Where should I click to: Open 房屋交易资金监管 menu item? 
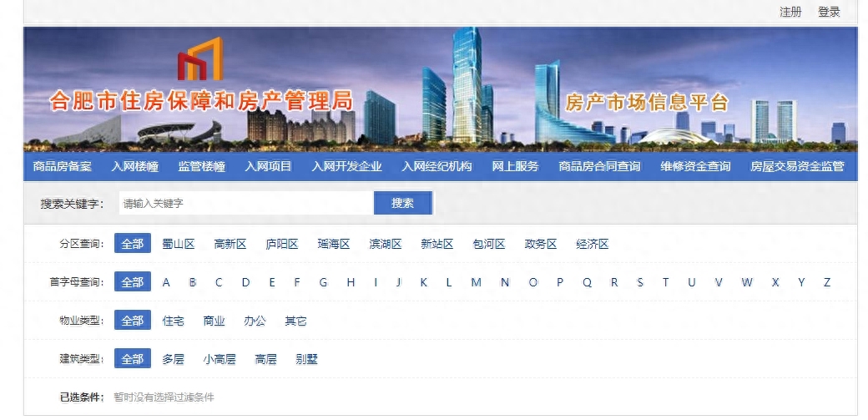coord(797,166)
